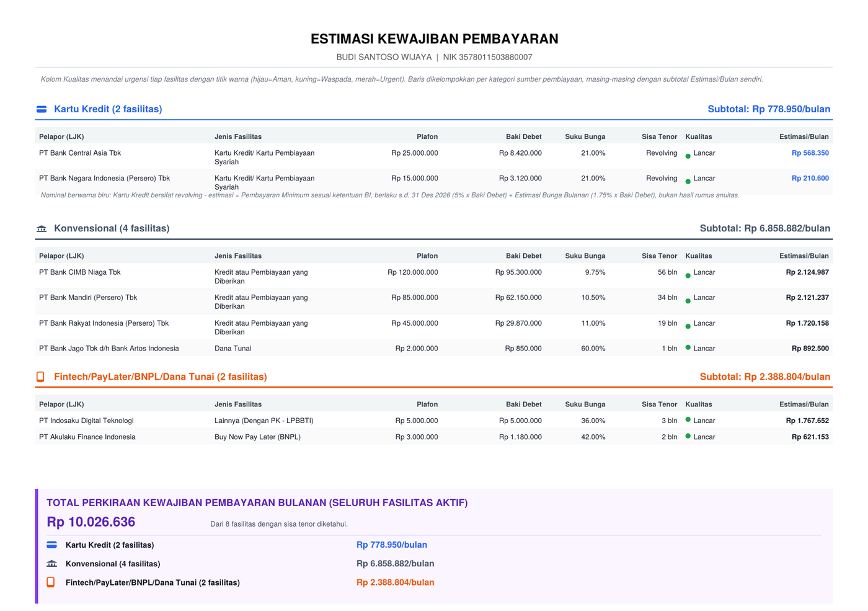
Task: Click the estimate value 'Rp 892.500'
Action: tap(810, 349)
